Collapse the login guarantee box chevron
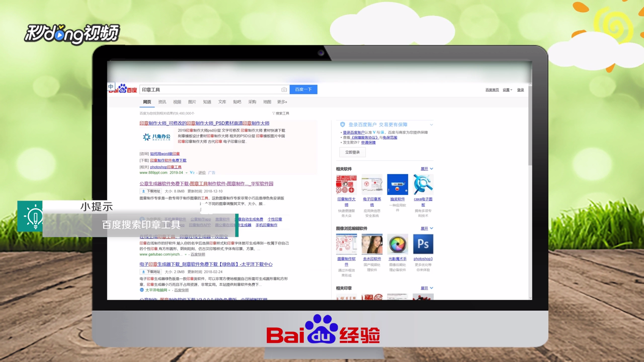Image resolution: width=644 pixels, height=362 pixels. pos(431,125)
